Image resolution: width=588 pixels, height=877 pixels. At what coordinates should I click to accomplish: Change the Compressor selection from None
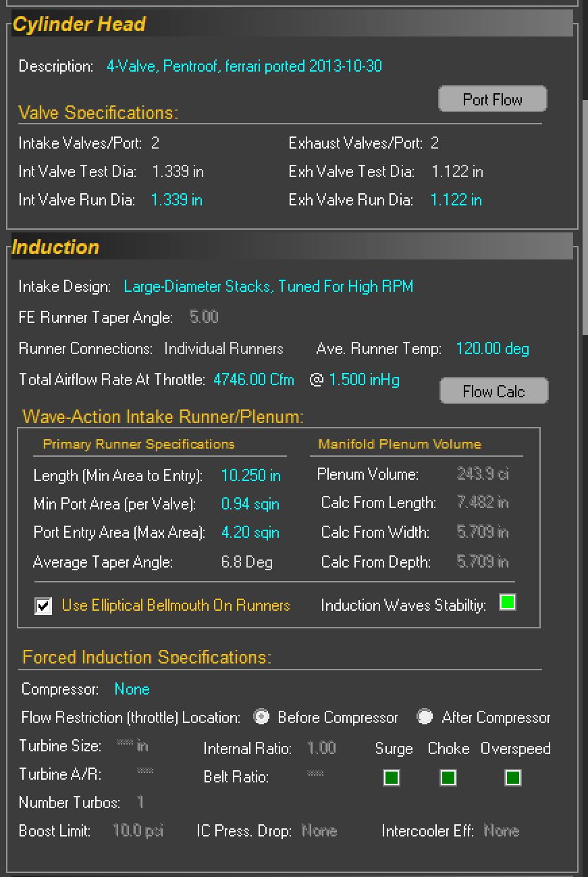coord(132,689)
